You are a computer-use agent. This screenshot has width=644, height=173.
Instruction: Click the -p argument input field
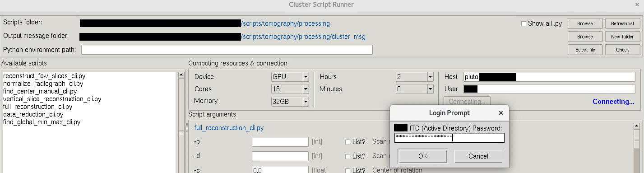(280, 142)
